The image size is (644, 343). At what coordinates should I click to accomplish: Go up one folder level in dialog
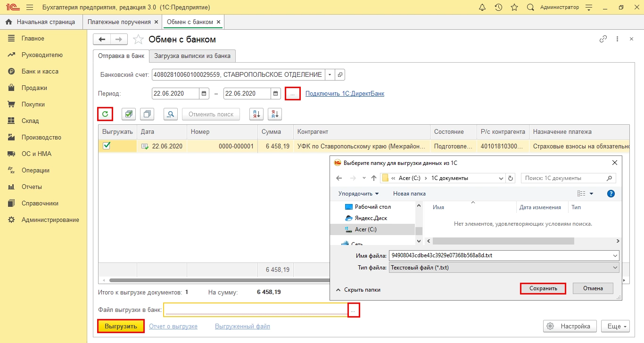tap(374, 179)
